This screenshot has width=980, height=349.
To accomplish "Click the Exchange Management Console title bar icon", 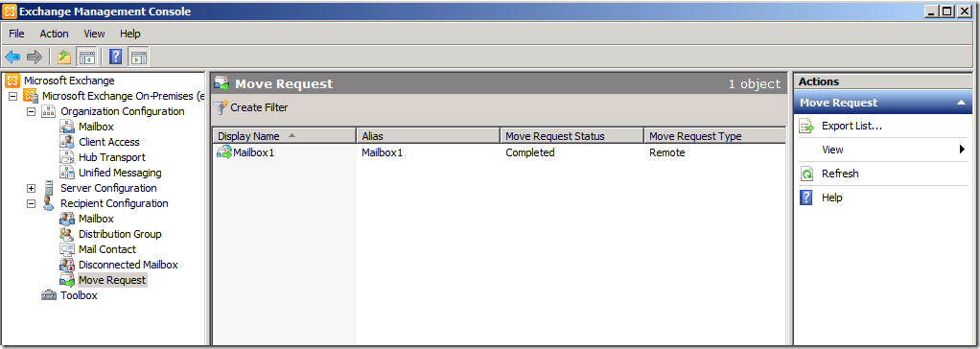I will pos(9,12).
